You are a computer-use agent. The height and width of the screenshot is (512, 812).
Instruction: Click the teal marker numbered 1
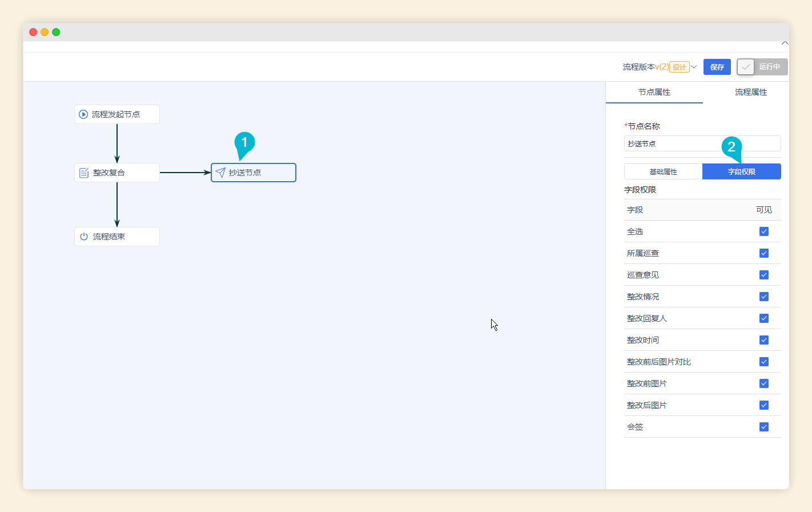(244, 143)
